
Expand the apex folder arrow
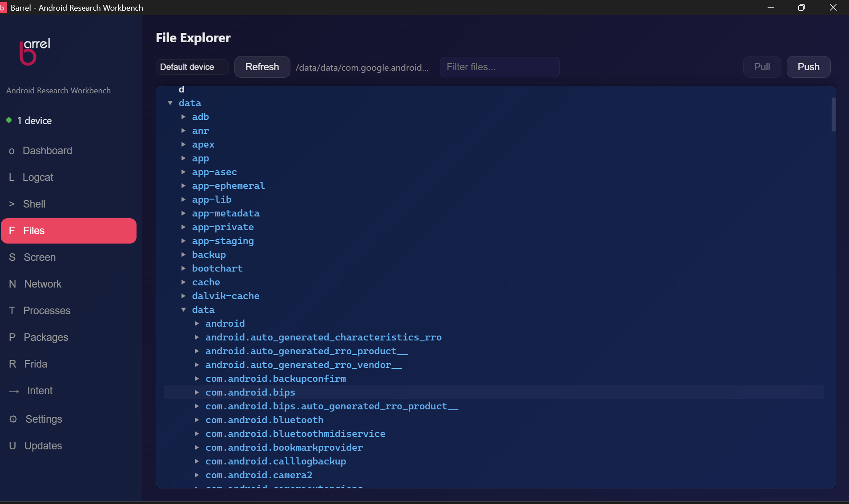[183, 144]
